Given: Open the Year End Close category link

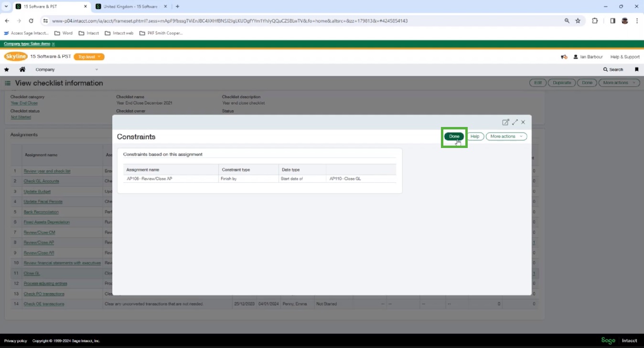Looking at the screenshot, I should click(x=24, y=103).
